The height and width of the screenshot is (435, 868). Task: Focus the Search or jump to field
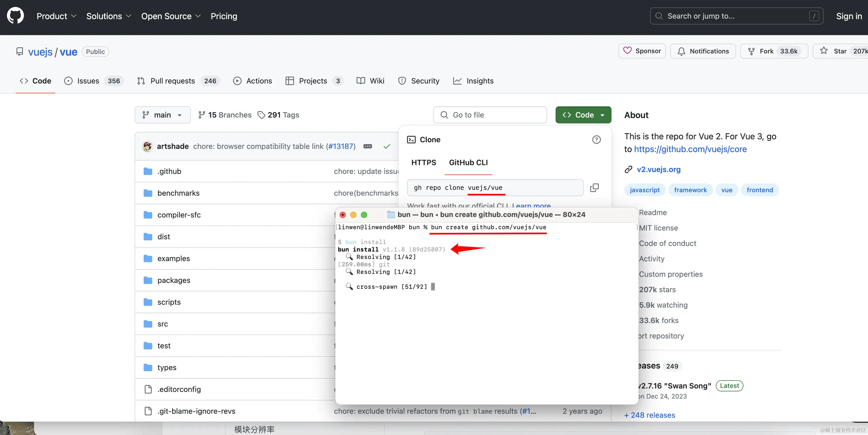pyautogui.click(x=736, y=16)
